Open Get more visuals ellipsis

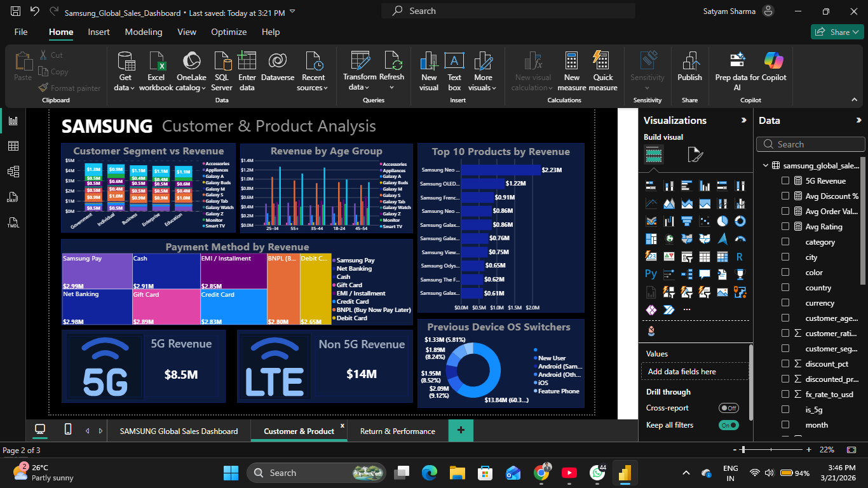(x=686, y=309)
